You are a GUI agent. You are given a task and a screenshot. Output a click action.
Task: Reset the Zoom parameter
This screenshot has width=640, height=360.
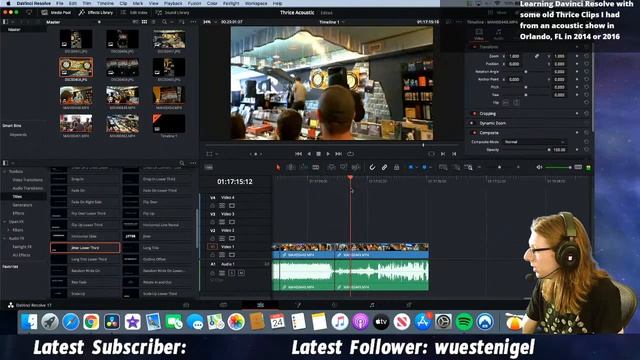[x=587, y=56]
